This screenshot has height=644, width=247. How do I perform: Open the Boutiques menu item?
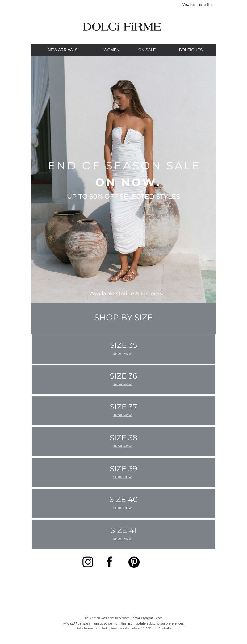click(191, 50)
